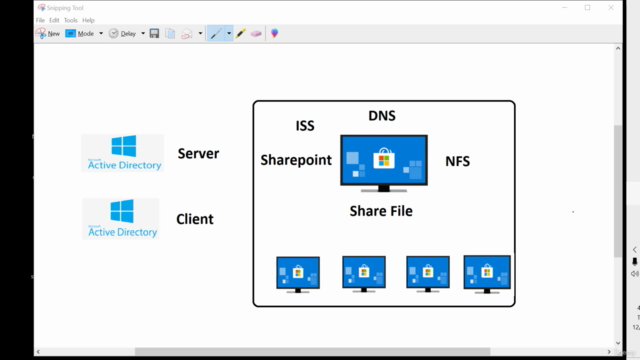Image resolution: width=640 pixels, height=360 pixels.
Task: Click the first small client monitor
Action: pyautogui.click(x=298, y=275)
